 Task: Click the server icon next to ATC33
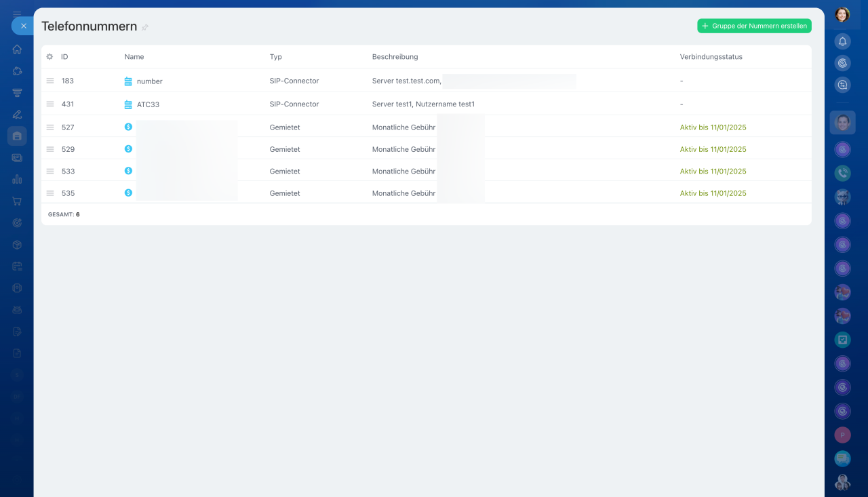click(x=128, y=104)
